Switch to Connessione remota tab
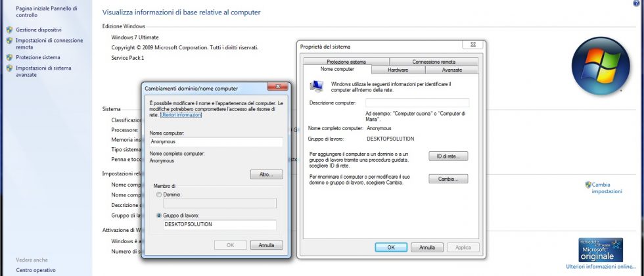Screen dimensions: 644x276 434,62
